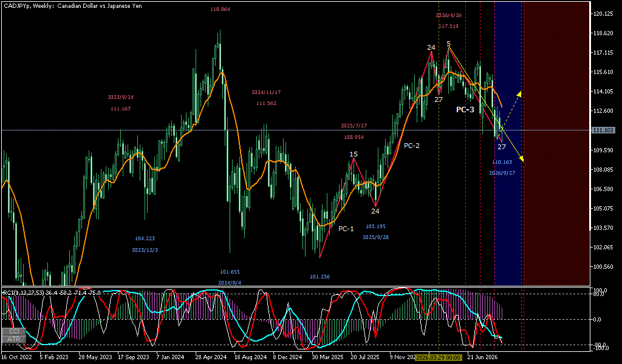Click the 2024/11/17 date label

266,92
